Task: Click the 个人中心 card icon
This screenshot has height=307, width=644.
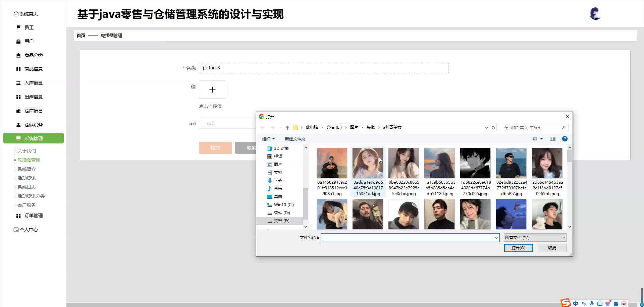Action: (x=16, y=230)
